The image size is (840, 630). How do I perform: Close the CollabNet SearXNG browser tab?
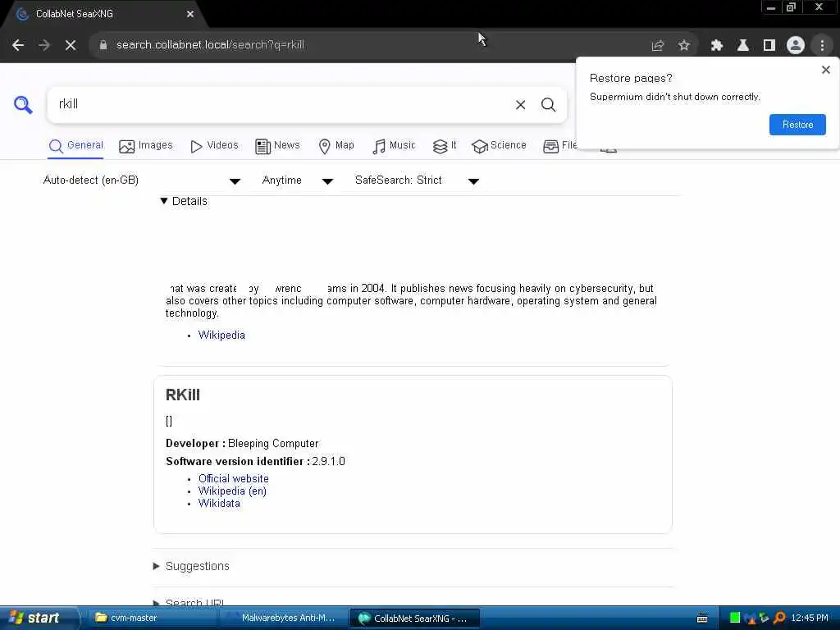pyautogui.click(x=190, y=14)
